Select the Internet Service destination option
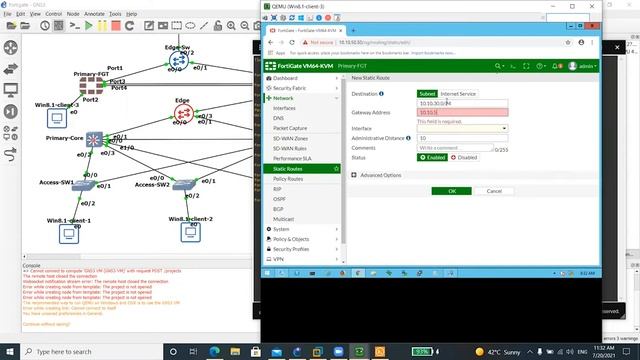 click(x=458, y=93)
